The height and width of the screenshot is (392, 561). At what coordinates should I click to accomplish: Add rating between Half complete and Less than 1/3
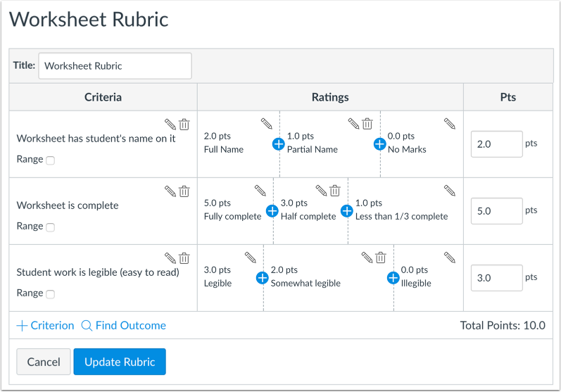(x=346, y=211)
